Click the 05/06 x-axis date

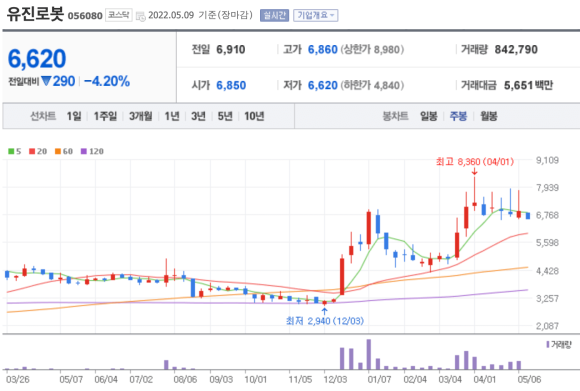529,379
